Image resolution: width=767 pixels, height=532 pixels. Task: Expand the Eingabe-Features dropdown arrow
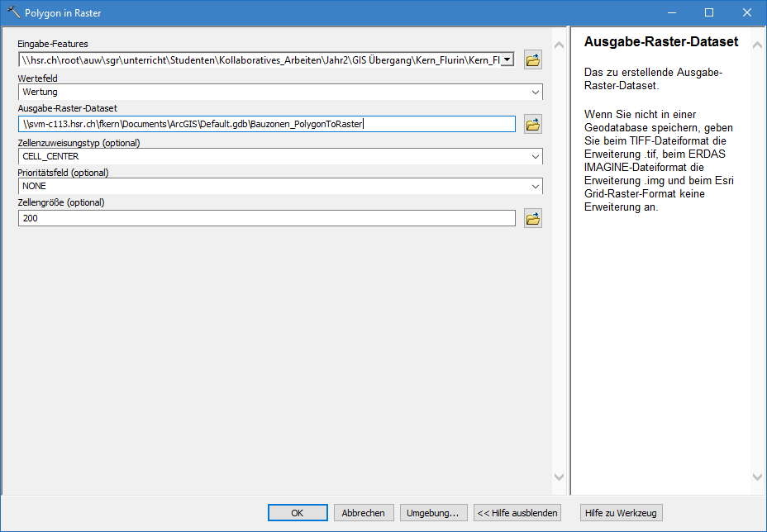point(507,59)
